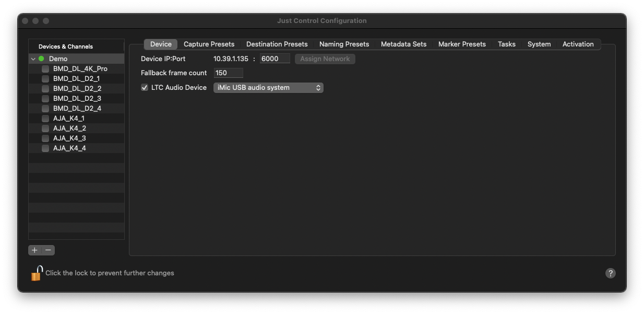Click the unlocked padlock icon
644x314 pixels.
(x=37, y=273)
